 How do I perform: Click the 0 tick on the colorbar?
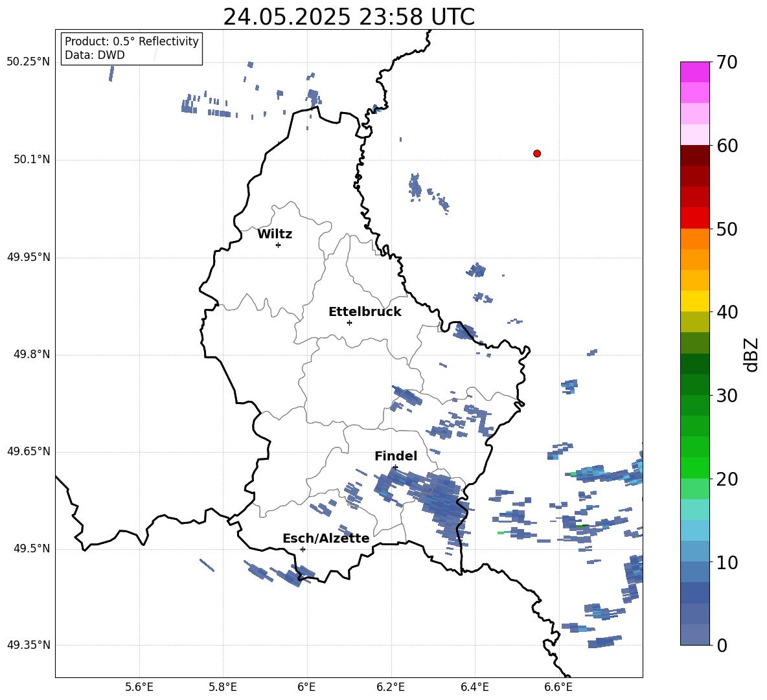(x=722, y=645)
